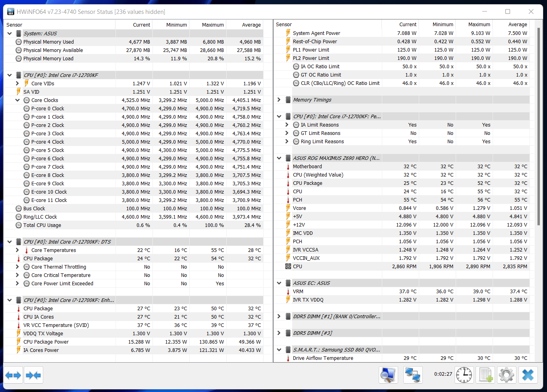Image resolution: width=547 pixels, height=392 pixels.
Task: Click the expand layout arrows button
Action: pos(13,375)
